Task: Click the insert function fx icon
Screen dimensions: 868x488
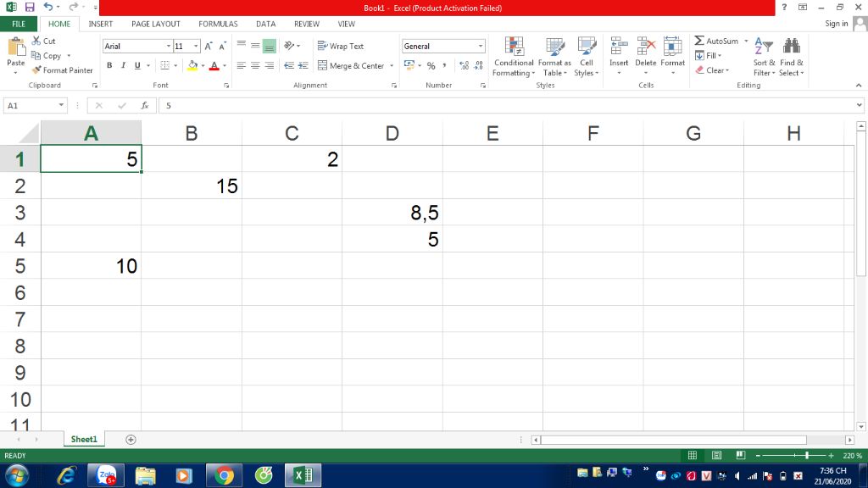Action: pos(144,105)
